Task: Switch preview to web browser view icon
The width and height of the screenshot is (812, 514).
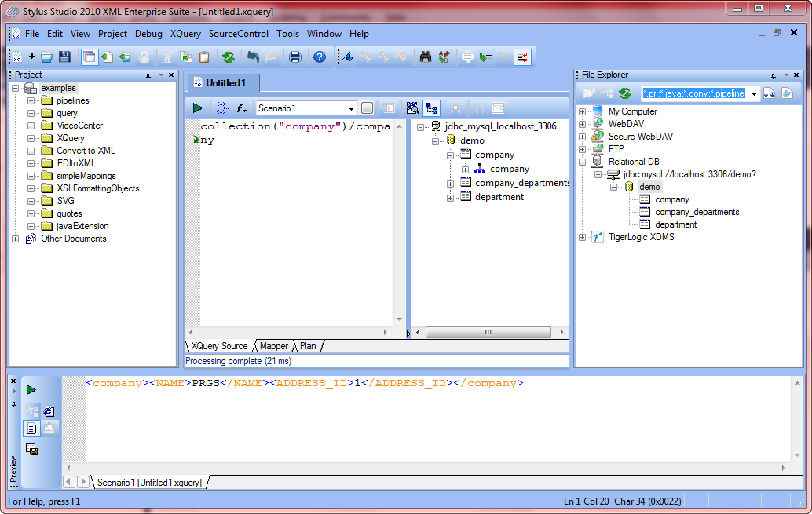Action: 49,411
